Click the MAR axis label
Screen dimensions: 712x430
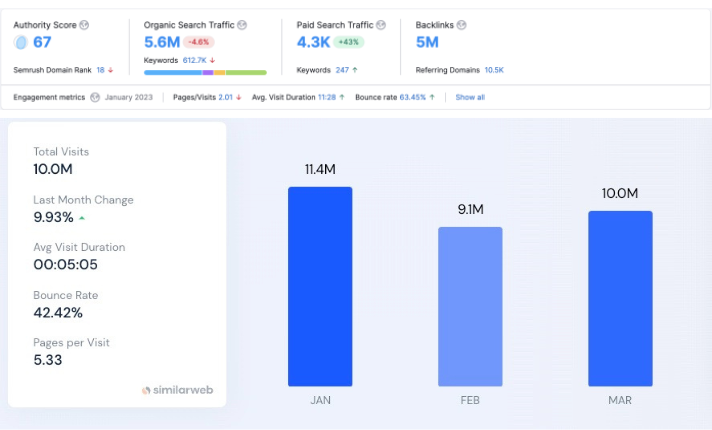click(x=620, y=400)
